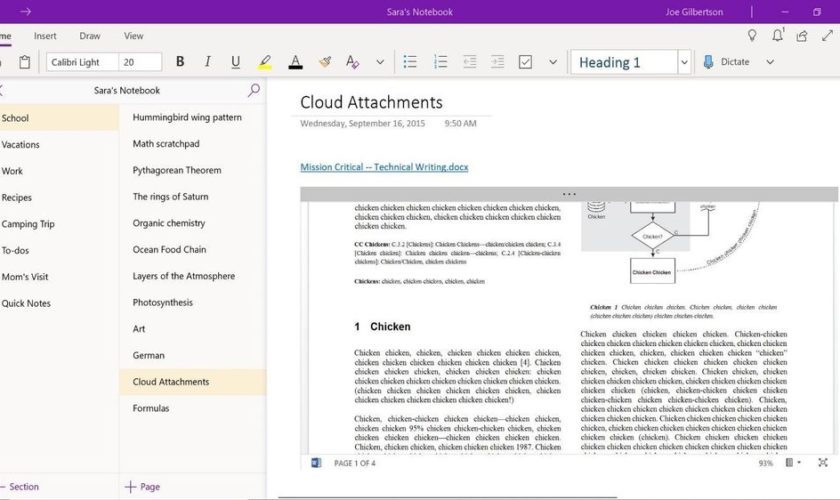Toggle italic formatting
Image resolution: width=840 pixels, height=500 pixels.
[x=208, y=62]
